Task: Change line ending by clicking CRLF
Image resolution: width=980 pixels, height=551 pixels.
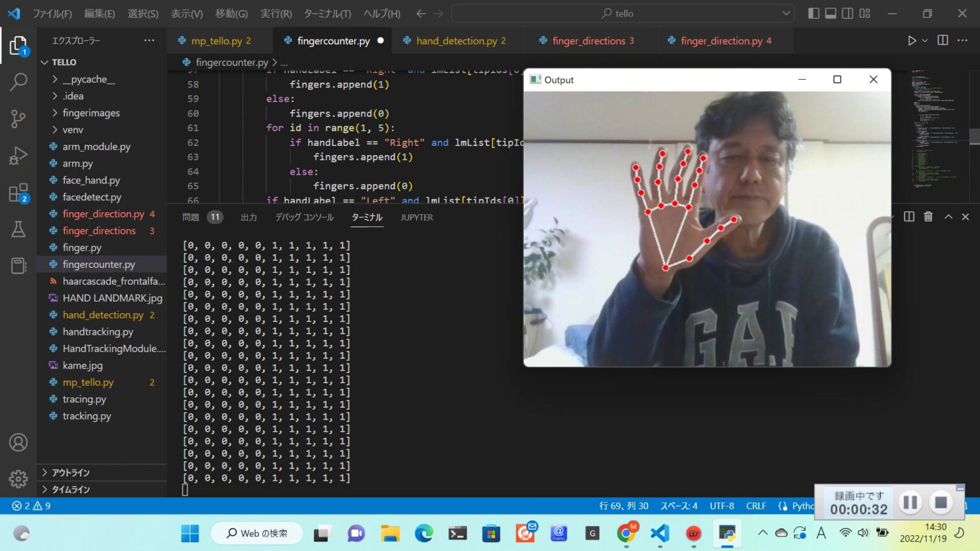Action: click(x=755, y=505)
